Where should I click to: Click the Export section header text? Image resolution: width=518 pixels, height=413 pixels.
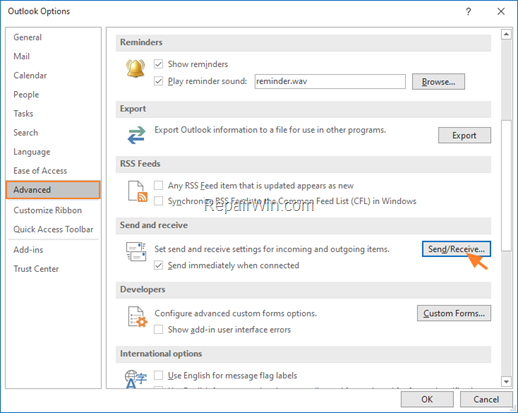click(x=133, y=109)
